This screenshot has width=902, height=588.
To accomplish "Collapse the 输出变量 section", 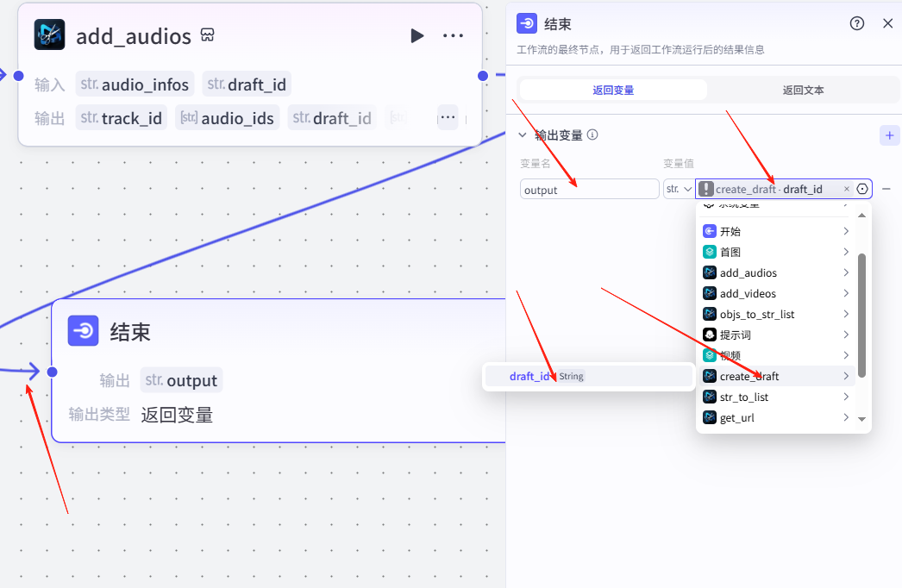I will click(522, 135).
